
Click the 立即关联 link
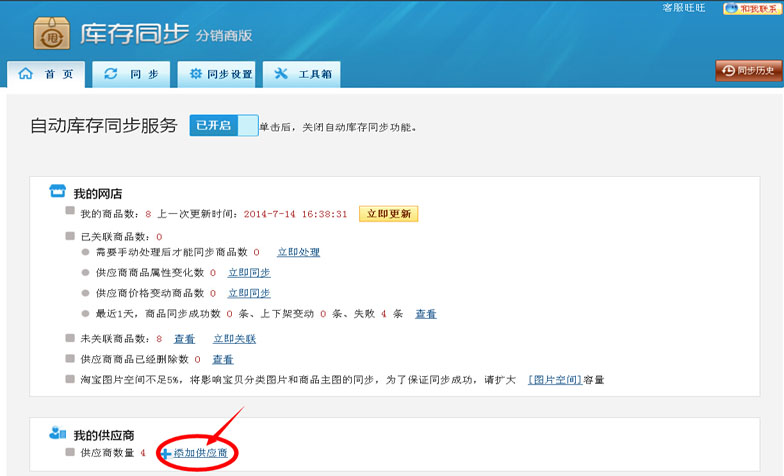(234, 338)
